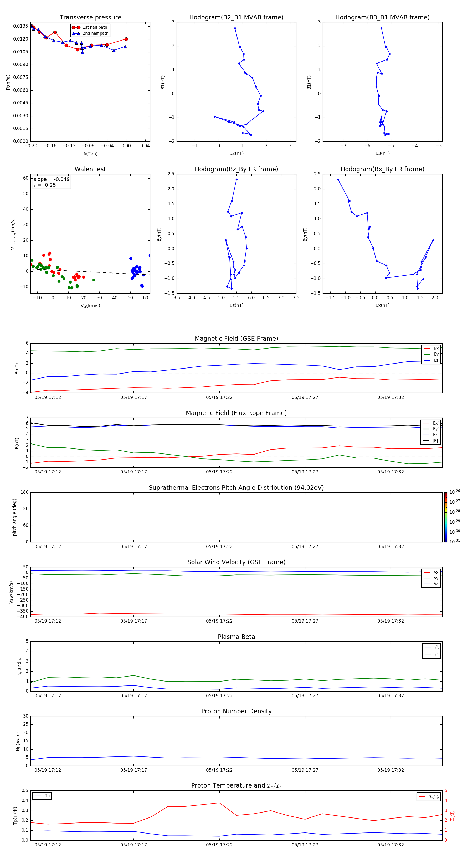Click 'Bx' in the GSE magnetic field legend
473x868 pixels.
point(436,349)
